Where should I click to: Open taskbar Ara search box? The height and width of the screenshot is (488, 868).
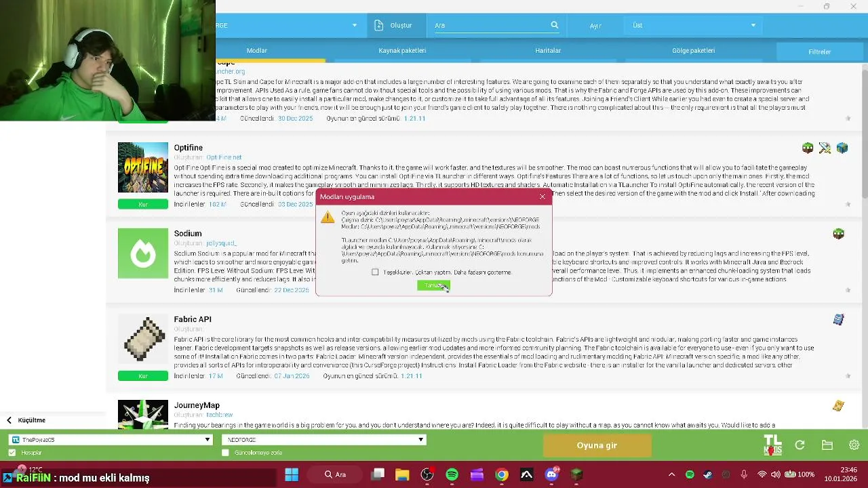[x=335, y=474]
